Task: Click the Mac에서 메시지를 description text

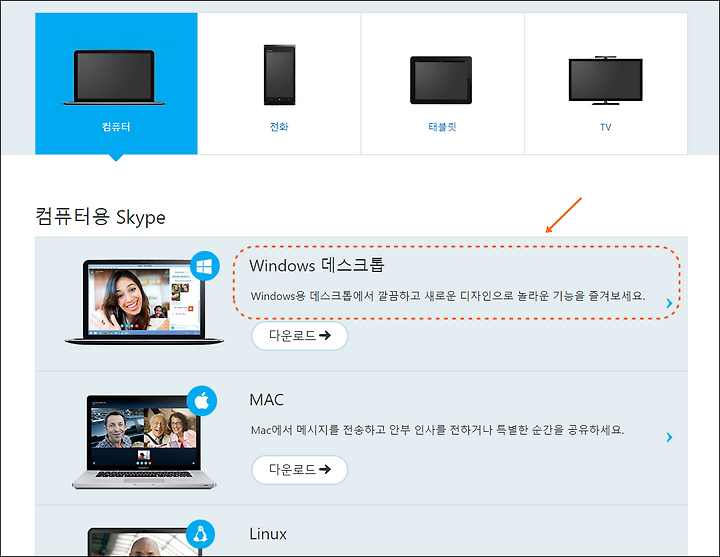Action: 437,430
